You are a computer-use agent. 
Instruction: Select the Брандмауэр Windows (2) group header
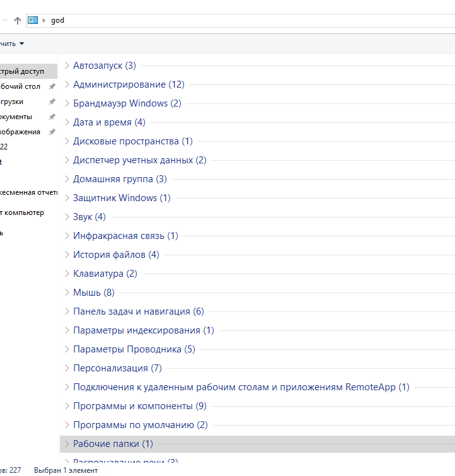127,103
